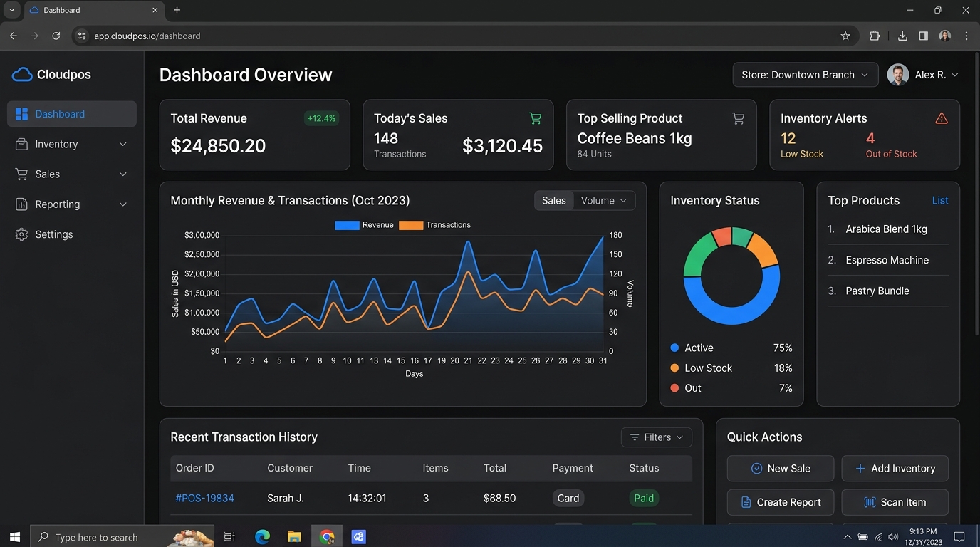Open Inventory section label
This screenshot has width=980, height=547.
tap(56, 144)
